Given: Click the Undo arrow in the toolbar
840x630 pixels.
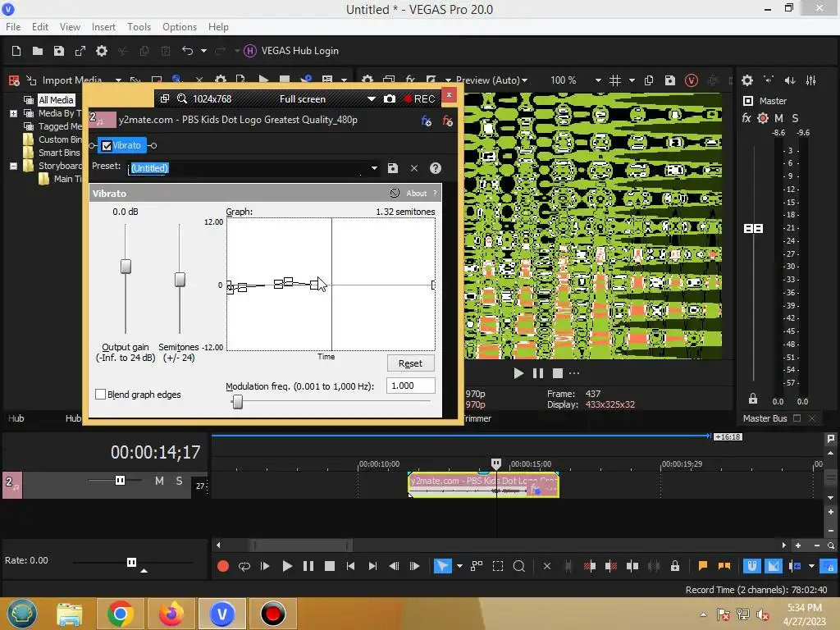Looking at the screenshot, I should coord(187,51).
